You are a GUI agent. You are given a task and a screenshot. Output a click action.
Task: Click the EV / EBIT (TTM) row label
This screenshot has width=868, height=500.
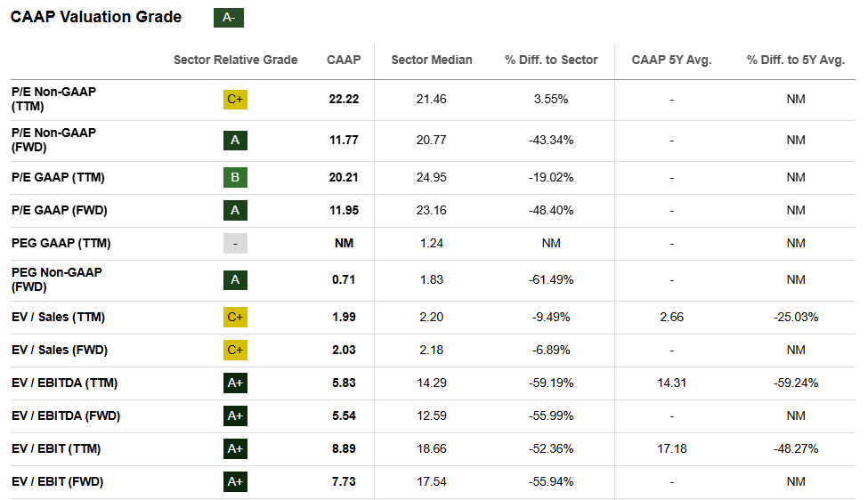tap(58, 449)
